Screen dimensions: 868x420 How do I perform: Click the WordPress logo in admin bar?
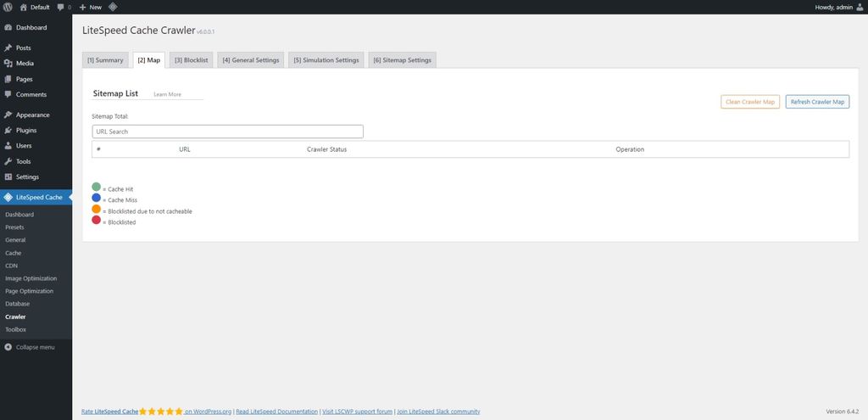8,7
